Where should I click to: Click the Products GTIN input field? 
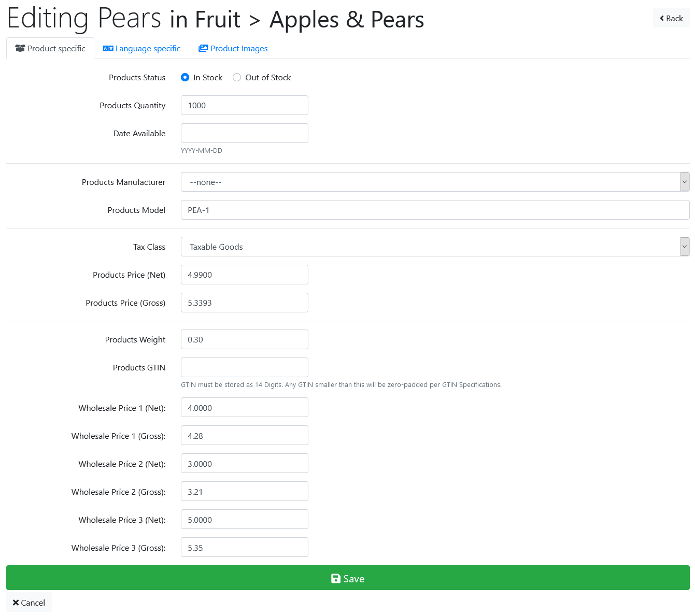(x=245, y=367)
